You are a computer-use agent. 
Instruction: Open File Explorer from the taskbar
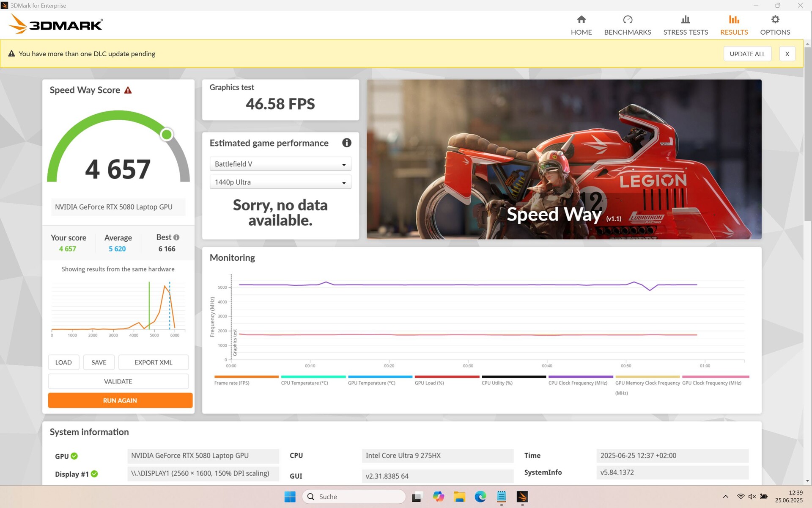point(459,497)
